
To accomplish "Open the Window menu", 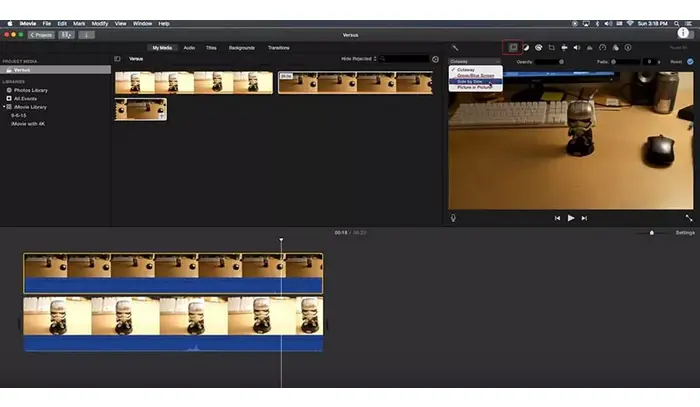I will tap(142, 24).
